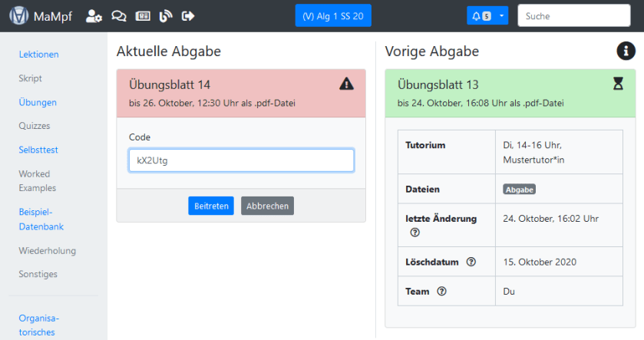Image resolution: width=644 pixels, height=340 pixels.
Task: Open the (V) Alg 1 SS 20 course selector
Action: click(332, 15)
